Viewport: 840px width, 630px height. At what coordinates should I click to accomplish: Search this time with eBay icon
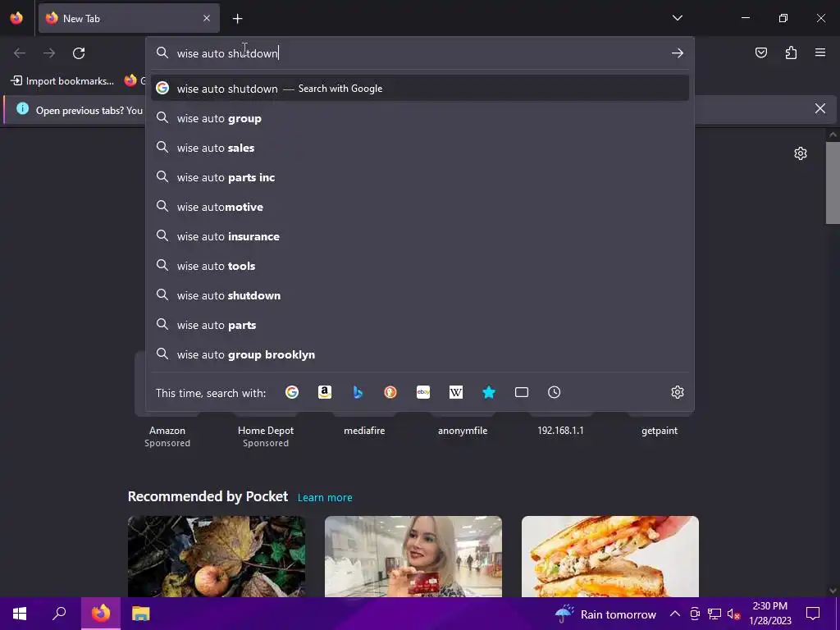click(x=423, y=392)
